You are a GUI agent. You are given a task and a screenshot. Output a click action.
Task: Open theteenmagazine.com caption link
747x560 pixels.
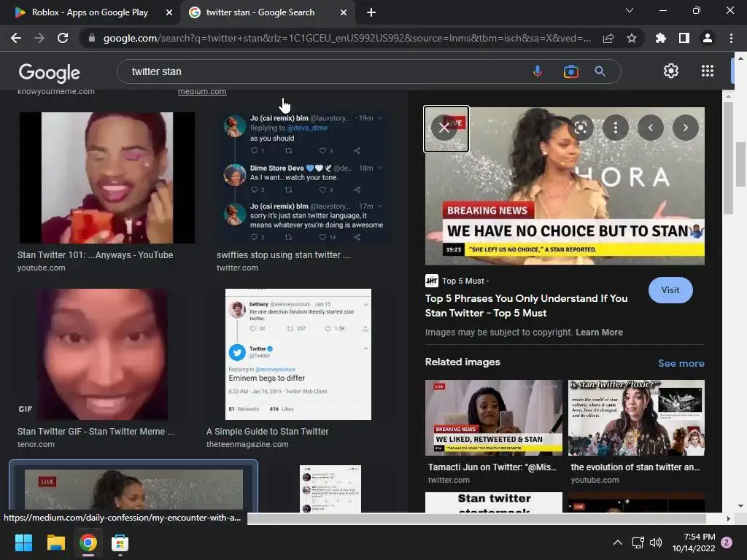[x=247, y=444]
